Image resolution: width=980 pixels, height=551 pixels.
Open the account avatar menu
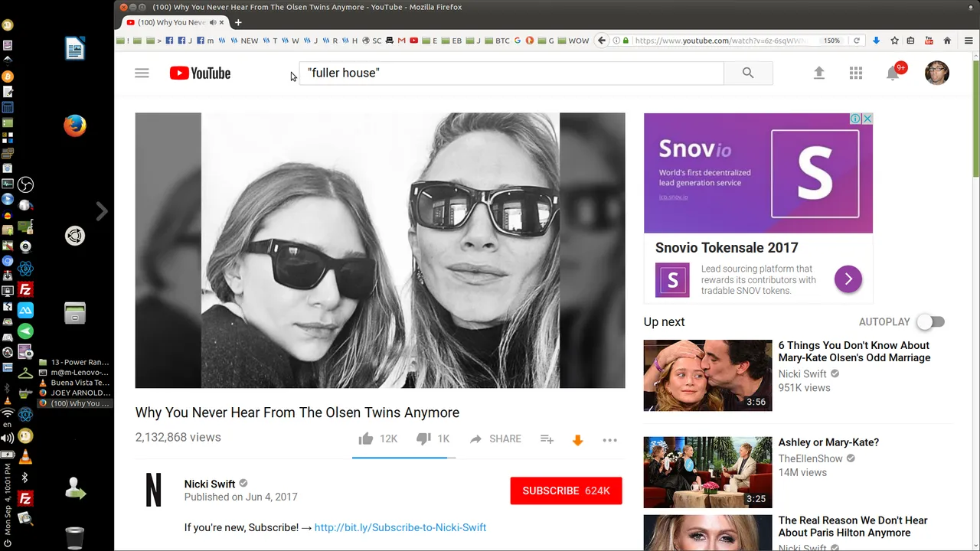937,73
